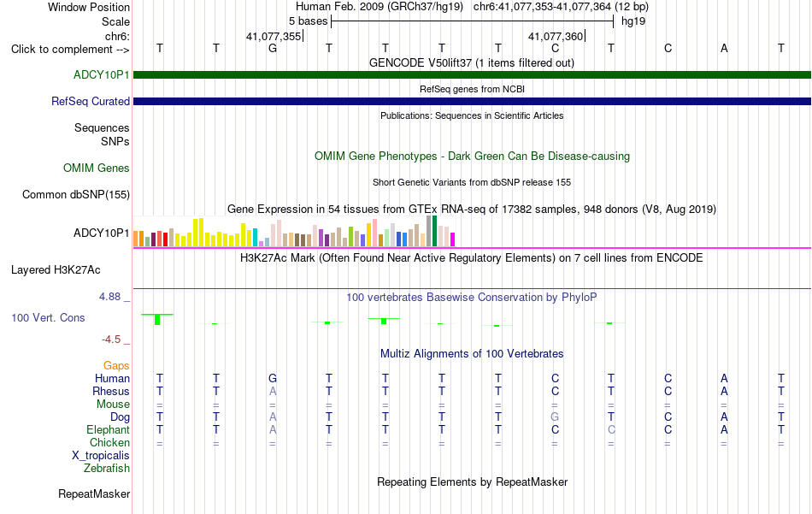Click the PhyloP -4.5 lower scale value
812x514 pixels.
(x=111, y=340)
